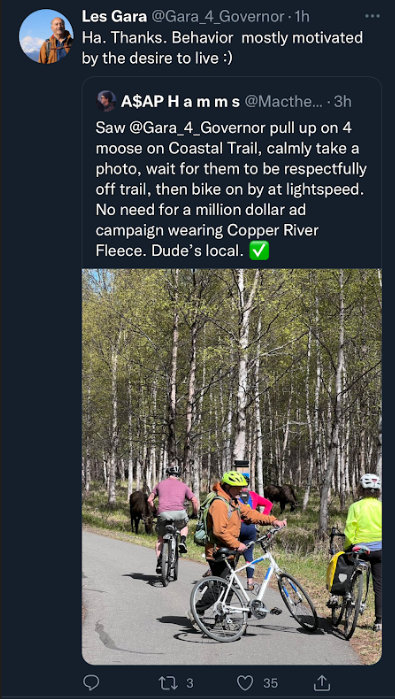Click the main tweet reply text

click(222, 48)
